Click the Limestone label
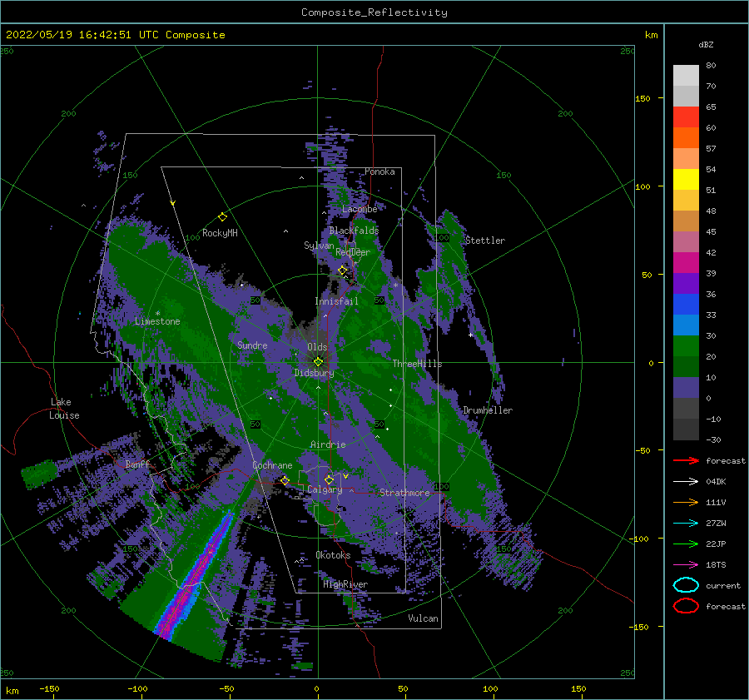 [157, 321]
